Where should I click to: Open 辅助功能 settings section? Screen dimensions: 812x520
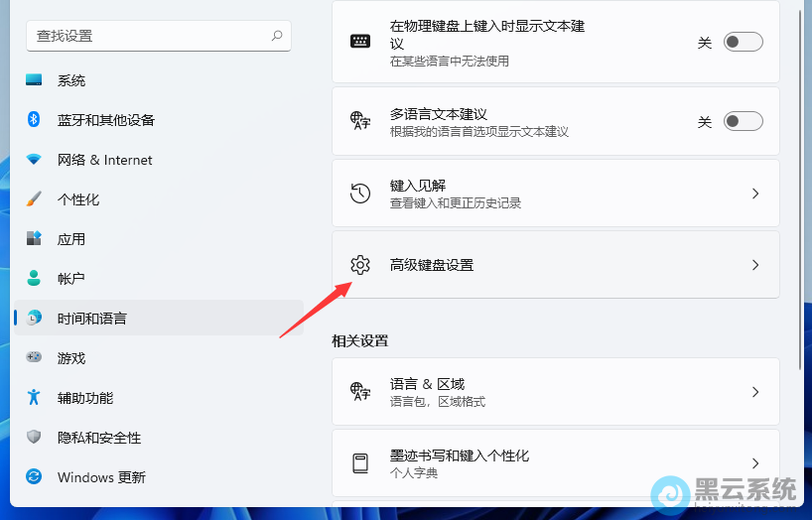point(85,398)
